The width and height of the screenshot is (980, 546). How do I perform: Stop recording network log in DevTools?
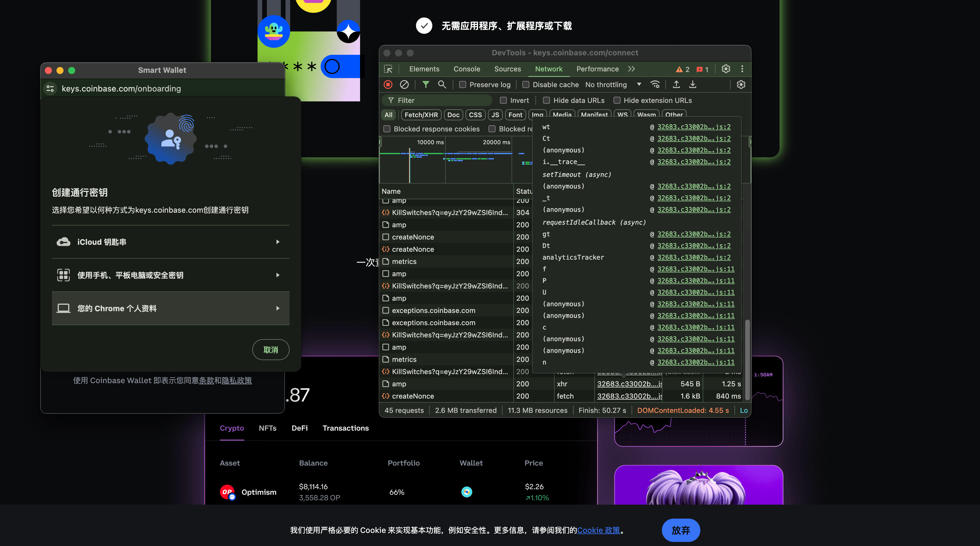(x=388, y=84)
